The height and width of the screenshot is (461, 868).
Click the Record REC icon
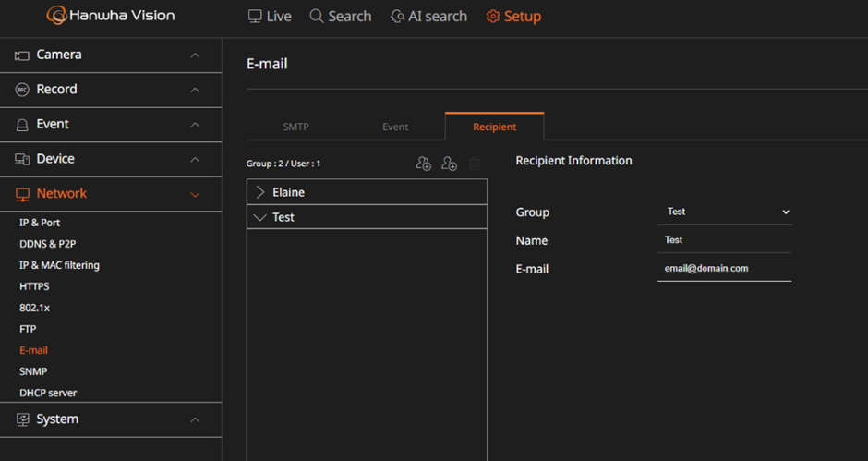coord(21,90)
